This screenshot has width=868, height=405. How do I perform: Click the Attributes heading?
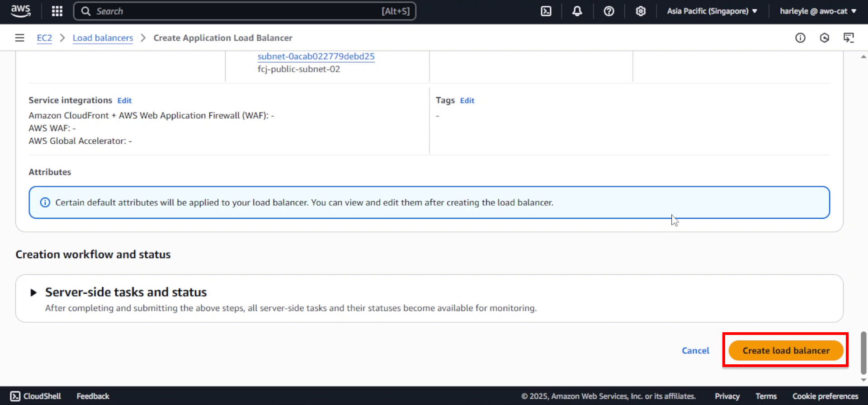50,172
